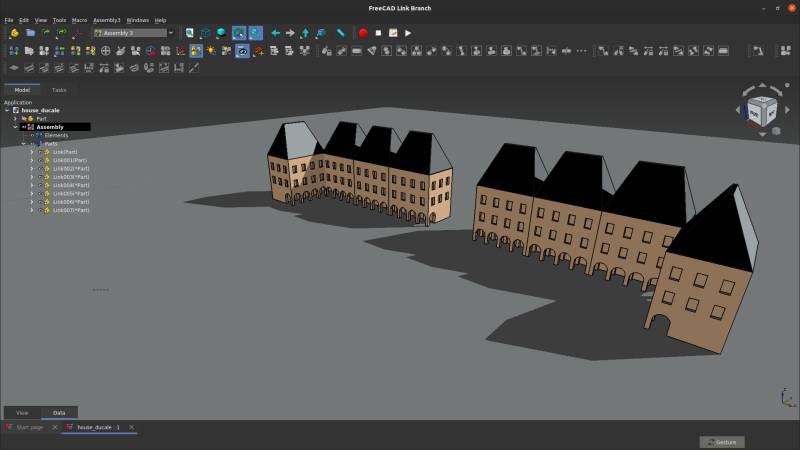This screenshot has height=450, width=800.
Task: Select the Link007 tree item
Action: (71, 210)
